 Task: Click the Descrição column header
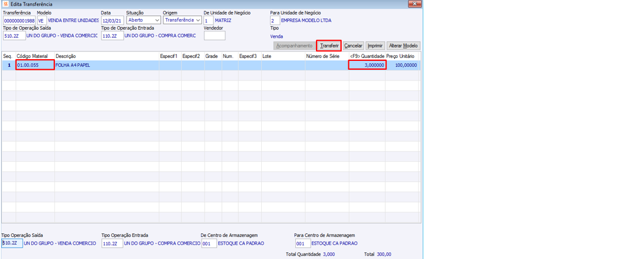pos(107,56)
